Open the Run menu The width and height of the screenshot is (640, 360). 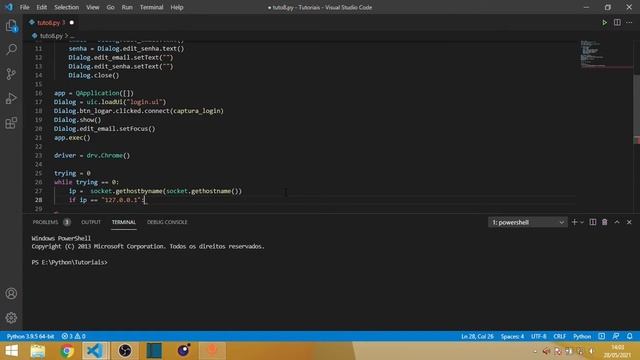pos(127,7)
